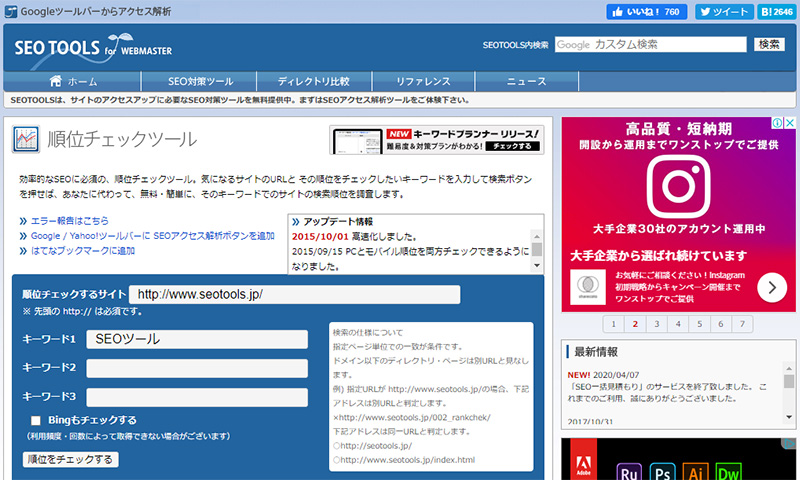This screenshot has height=480, width=800.
Task: Click the ad info icon on Instagram ad
Action: [x=777, y=123]
